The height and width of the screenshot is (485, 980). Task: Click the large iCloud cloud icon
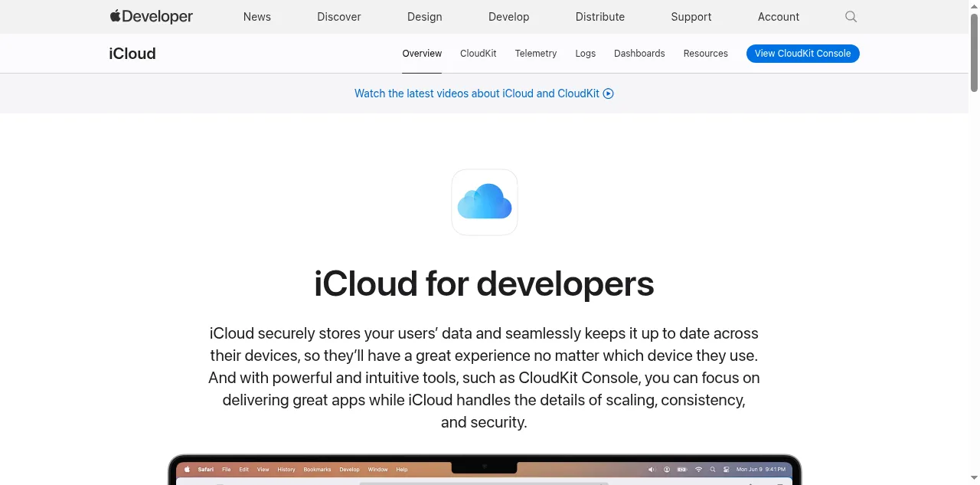click(x=485, y=202)
